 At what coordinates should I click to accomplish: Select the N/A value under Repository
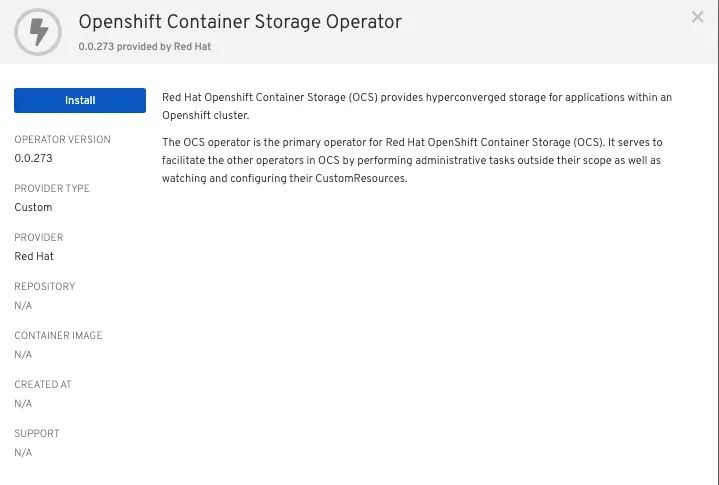pos(23,306)
